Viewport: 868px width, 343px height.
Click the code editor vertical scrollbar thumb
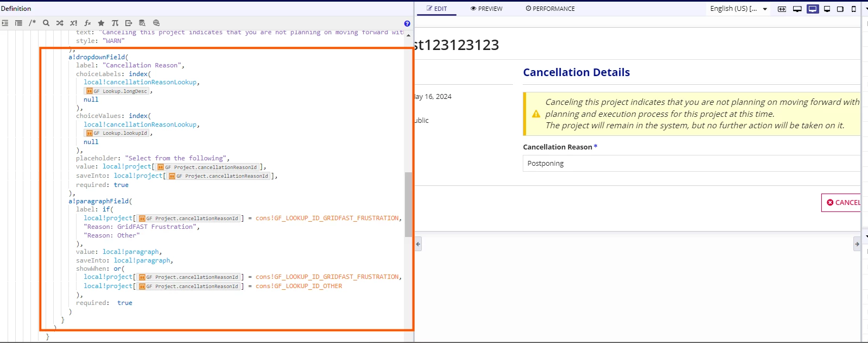tap(408, 204)
